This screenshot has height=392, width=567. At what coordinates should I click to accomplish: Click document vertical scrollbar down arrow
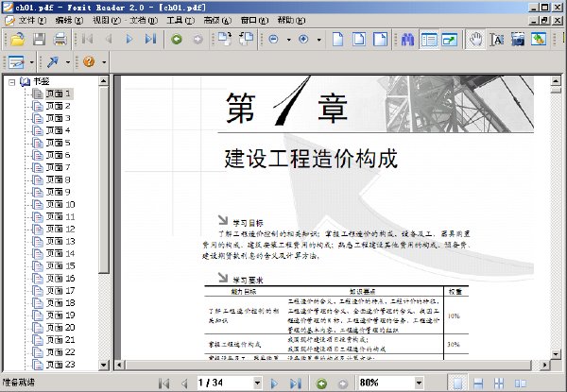556,354
